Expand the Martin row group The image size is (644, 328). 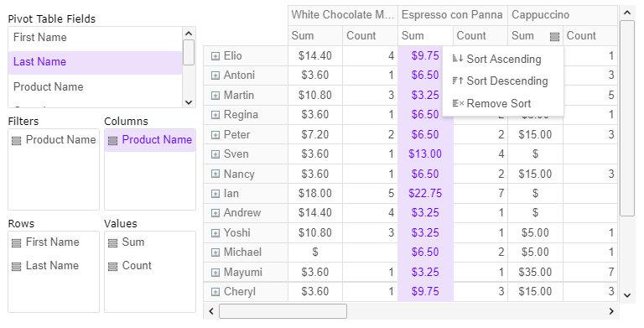tap(216, 96)
